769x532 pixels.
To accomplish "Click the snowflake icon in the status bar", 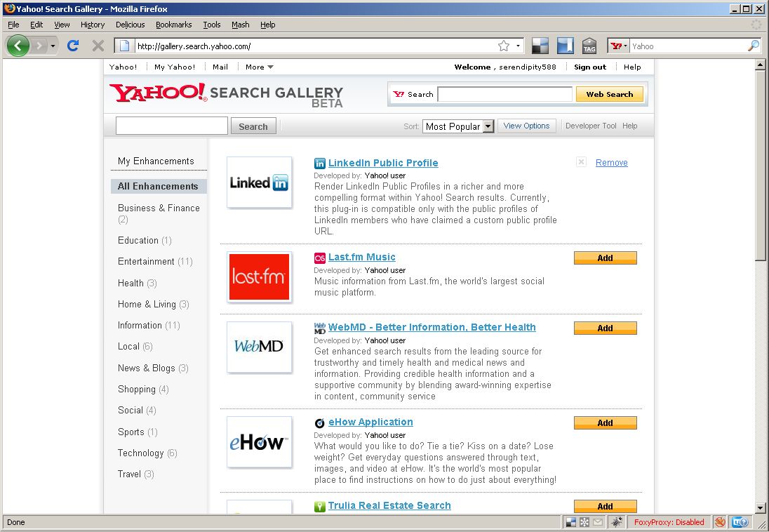I will click(x=584, y=522).
